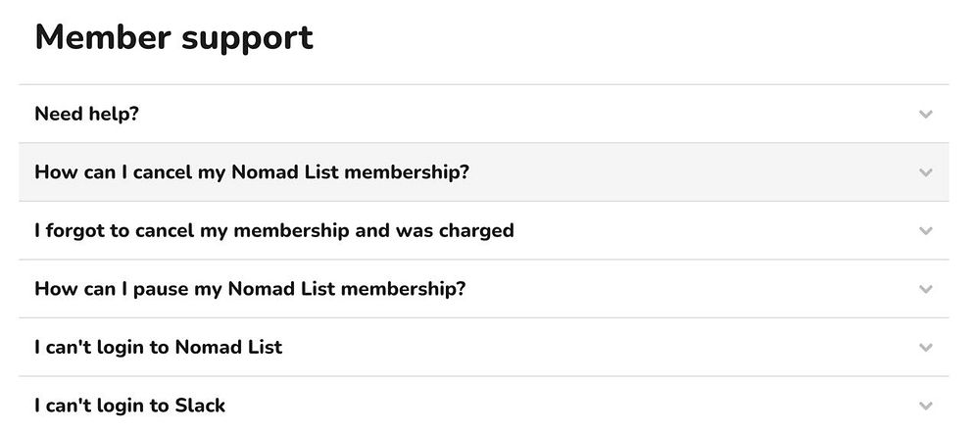Screen dimensions: 980x432
Task: Open 'How can I pause my Nomad List membership?'
Action: [250, 289]
